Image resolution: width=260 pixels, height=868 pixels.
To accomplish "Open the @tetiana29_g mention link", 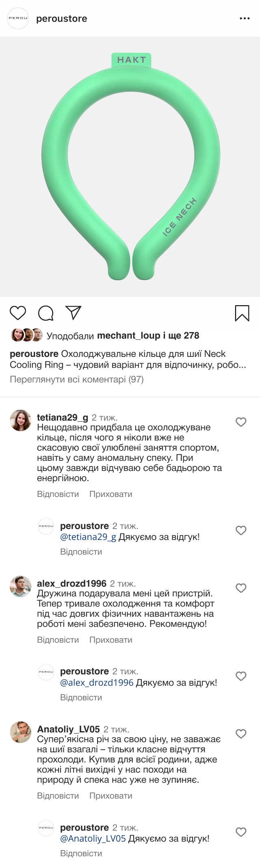I will (x=88, y=537).
